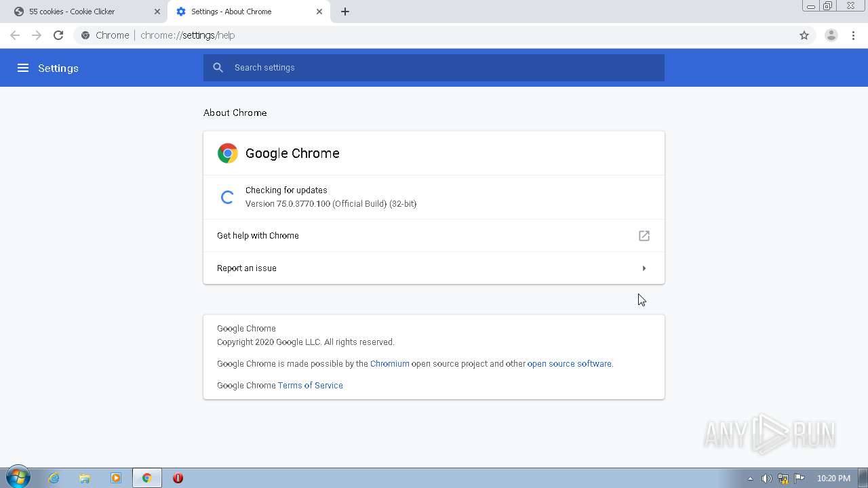Open Get help with Chrome row
This screenshot has height=488, width=868.
point(434,236)
